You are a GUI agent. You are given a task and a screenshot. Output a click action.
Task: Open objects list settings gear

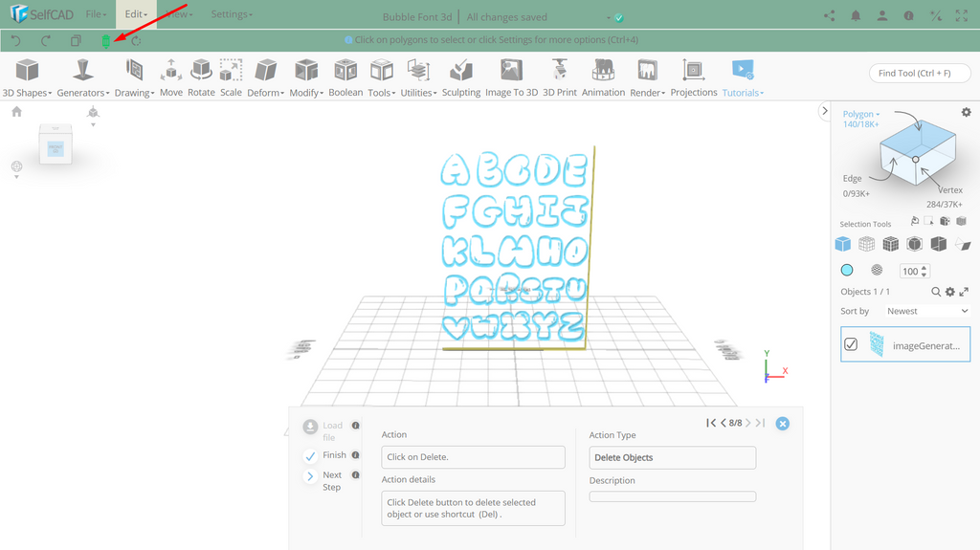click(950, 292)
